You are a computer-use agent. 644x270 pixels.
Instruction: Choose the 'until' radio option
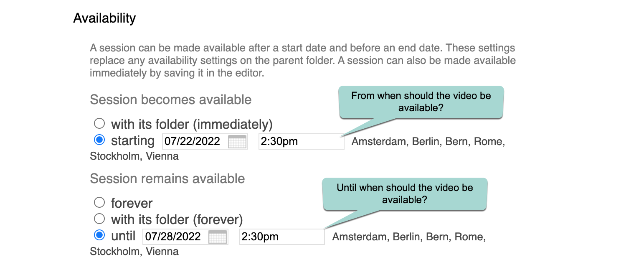99,235
